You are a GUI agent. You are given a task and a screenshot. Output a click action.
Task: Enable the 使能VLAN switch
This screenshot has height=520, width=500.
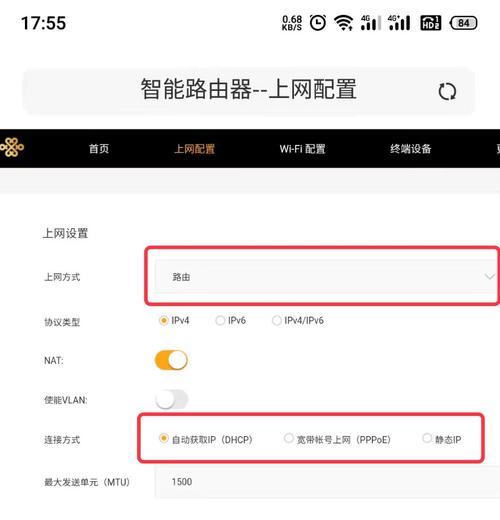click(x=171, y=399)
